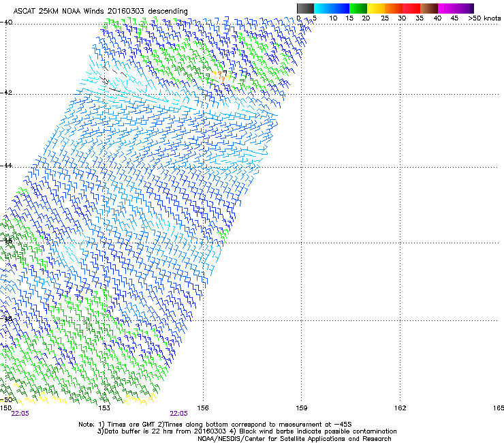The image size is (504, 443).
Task: Click the black contaminated wind barbs near 153
Action: pyautogui.click(x=111, y=79)
